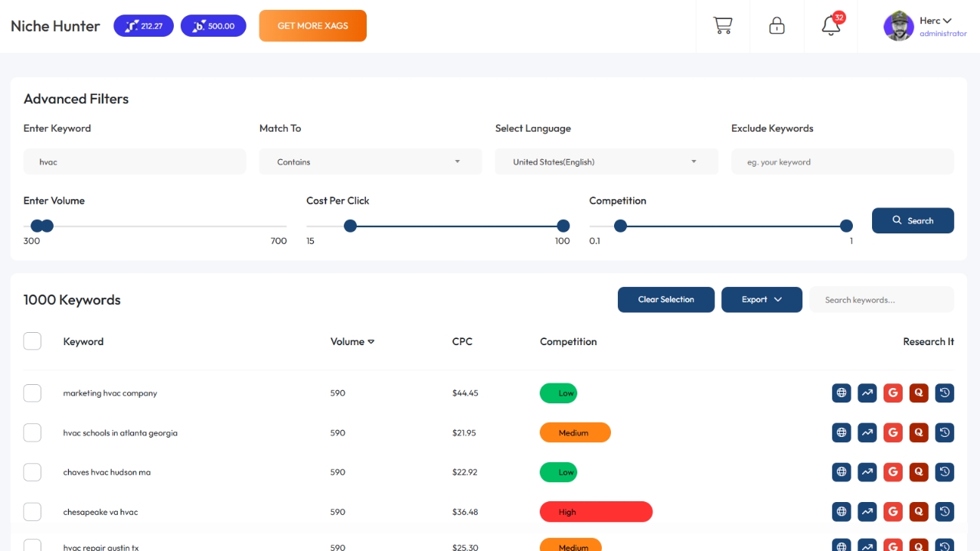
Task: Click Quora icon for chesapeake va hvac
Action: point(919,512)
